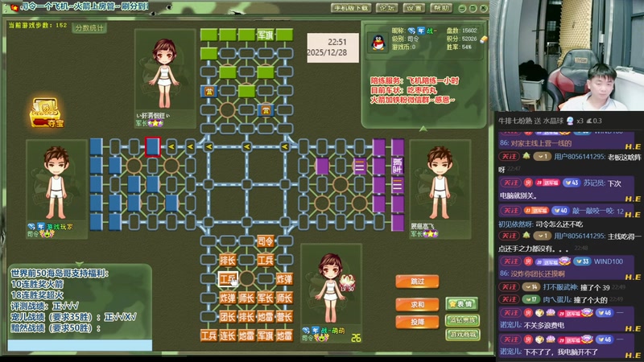Click the 22:51 date-time overlay

332,47
